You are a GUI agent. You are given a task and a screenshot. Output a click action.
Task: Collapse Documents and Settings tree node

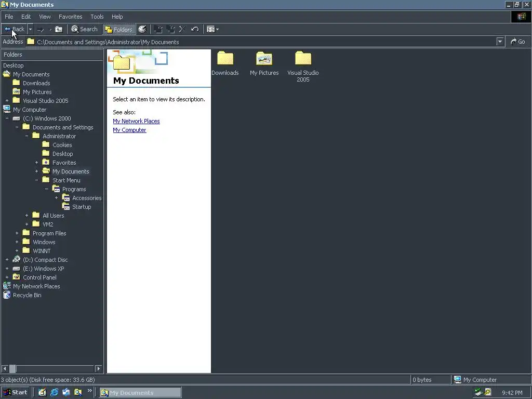tap(17, 127)
